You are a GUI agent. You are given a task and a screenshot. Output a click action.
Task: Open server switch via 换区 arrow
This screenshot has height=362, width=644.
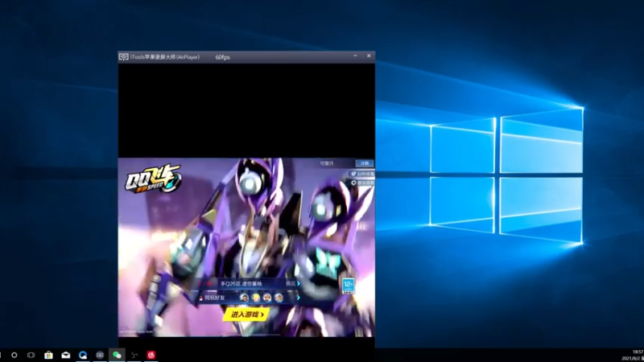pos(293,284)
